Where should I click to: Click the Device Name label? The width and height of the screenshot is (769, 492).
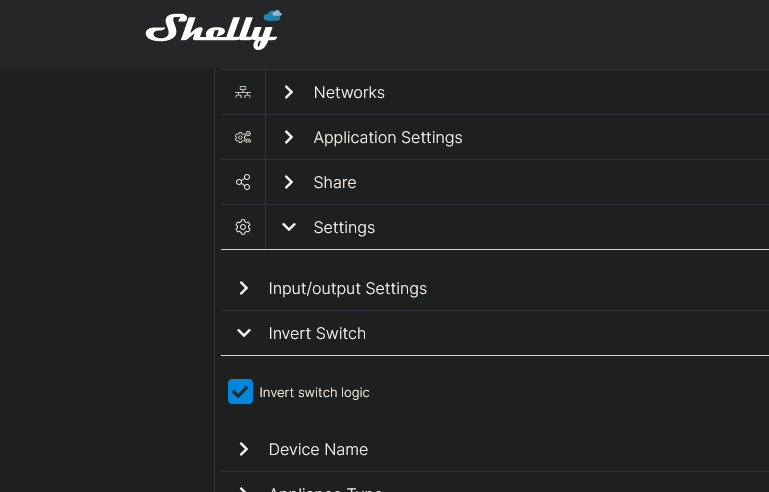coord(318,449)
